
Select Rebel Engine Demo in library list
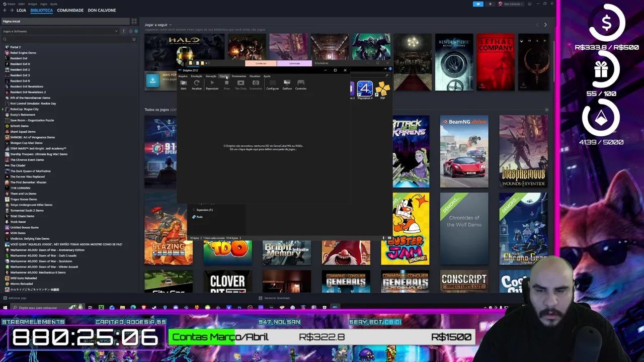point(23,53)
